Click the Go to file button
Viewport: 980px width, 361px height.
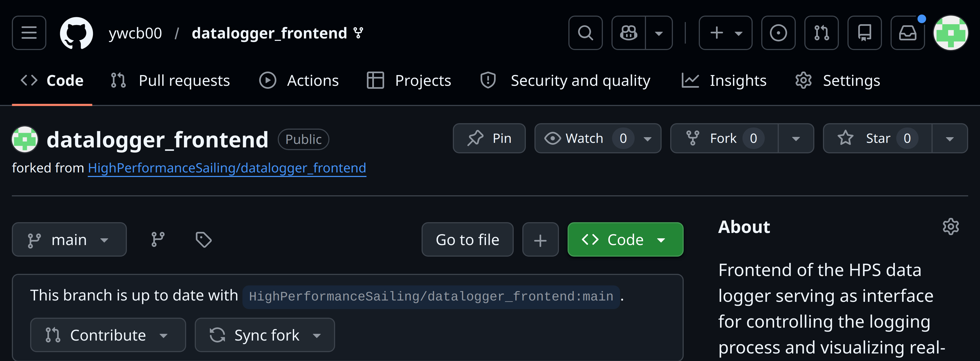click(x=467, y=239)
